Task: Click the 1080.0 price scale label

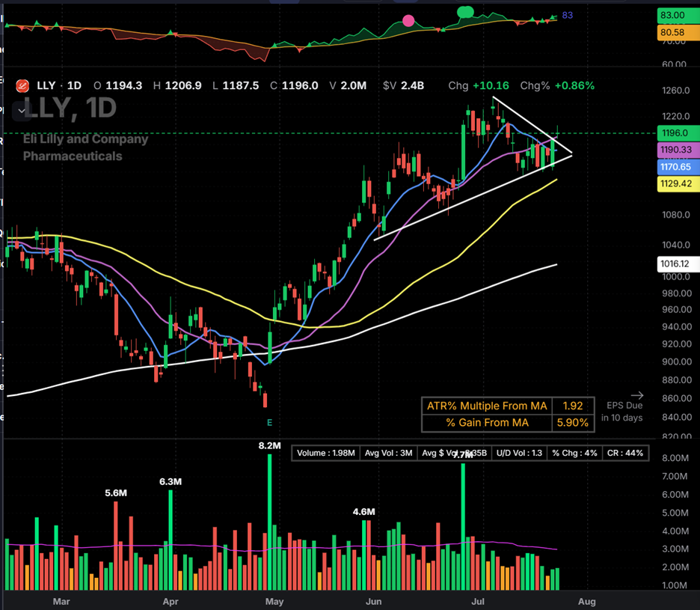Action: tap(676, 215)
